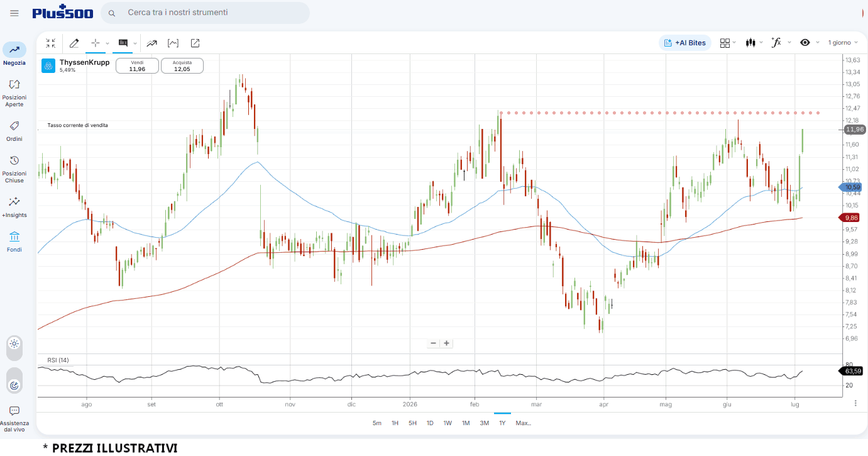Screen dimensions: 868x456
Task: View Posizioni Chiuse history
Action: click(14, 169)
